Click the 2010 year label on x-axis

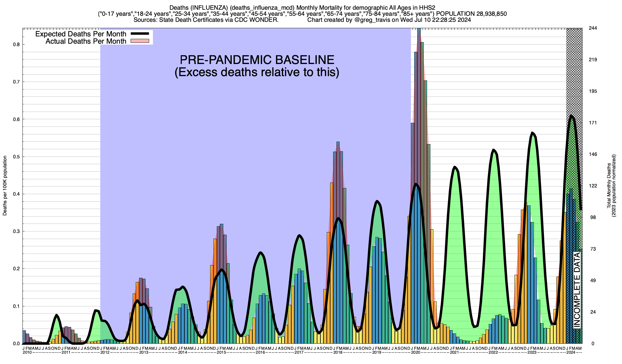tap(27, 352)
